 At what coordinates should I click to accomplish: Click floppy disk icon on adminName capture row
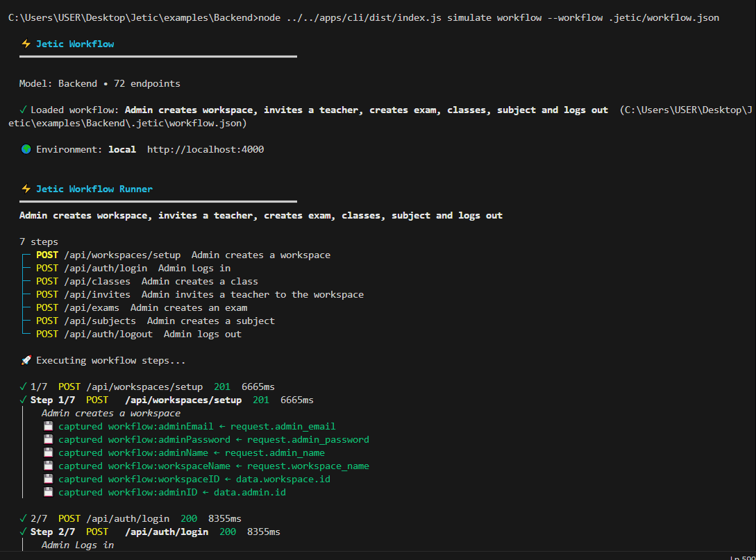48,452
